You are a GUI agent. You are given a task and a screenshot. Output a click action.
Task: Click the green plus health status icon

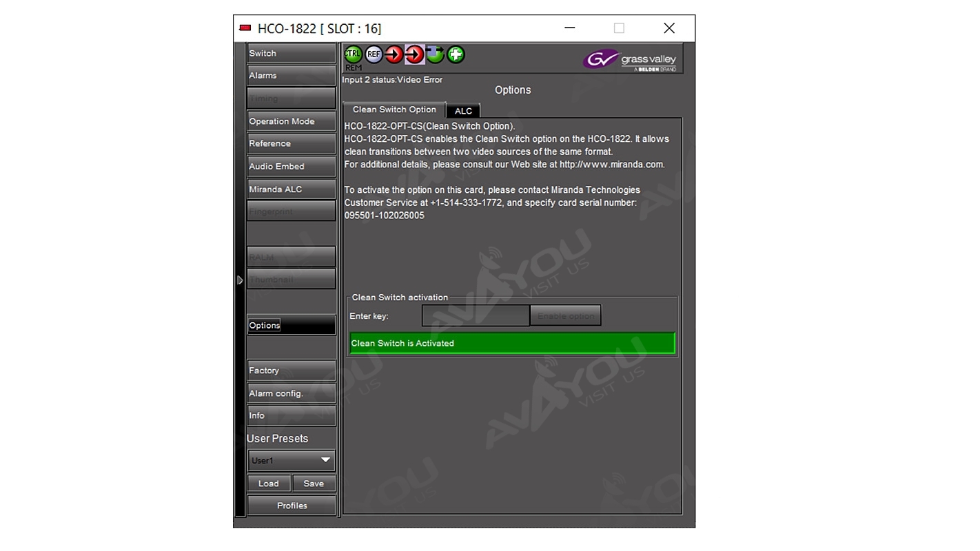tap(456, 54)
